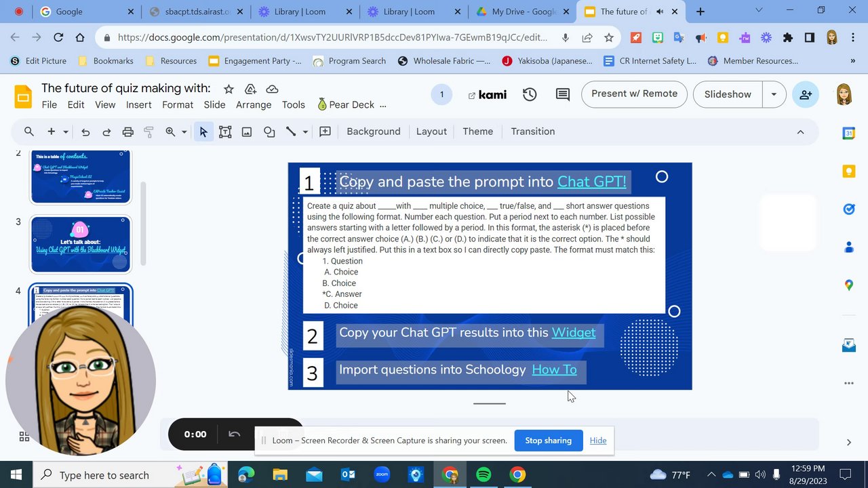Click Background toolbar button
868x488 pixels.
coord(374,131)
